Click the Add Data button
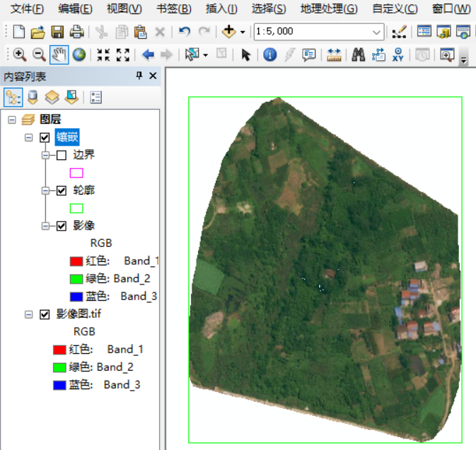476x450 pixels. [x=228, y=32]
